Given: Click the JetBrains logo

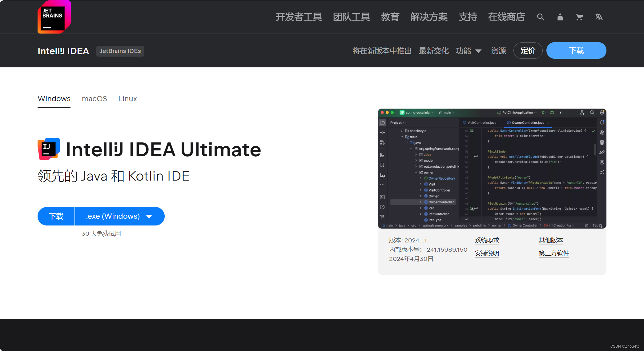Looking at the screenshot, I should [54, 17].
